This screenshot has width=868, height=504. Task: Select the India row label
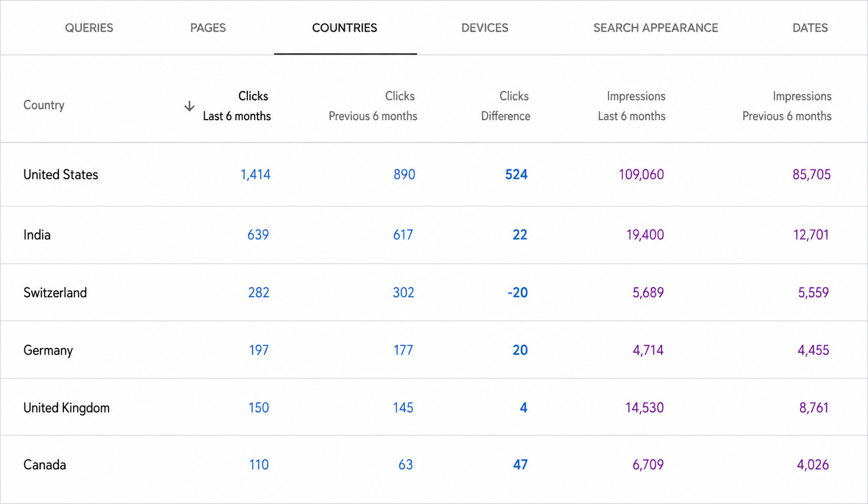37,235
